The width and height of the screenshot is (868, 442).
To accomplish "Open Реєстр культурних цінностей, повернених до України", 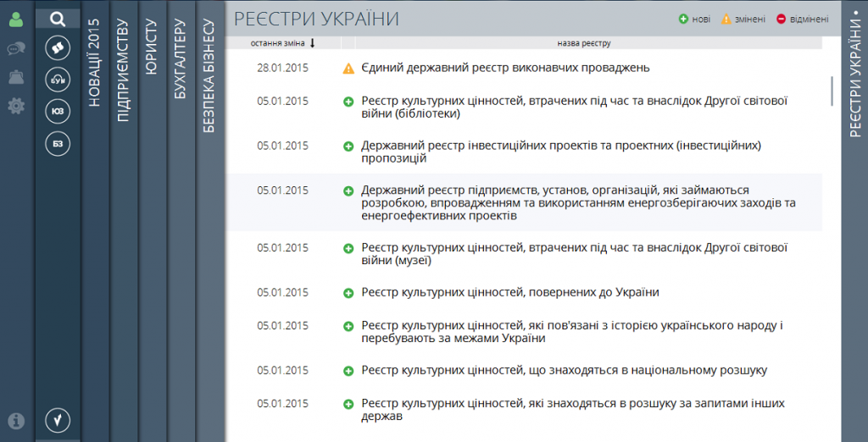I will (x=509, y=293).
